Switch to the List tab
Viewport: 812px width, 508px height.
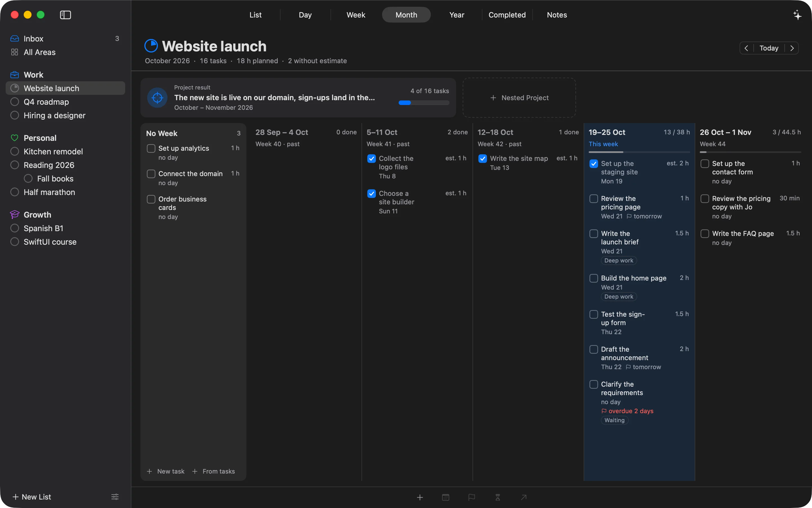tap(255, 15)
